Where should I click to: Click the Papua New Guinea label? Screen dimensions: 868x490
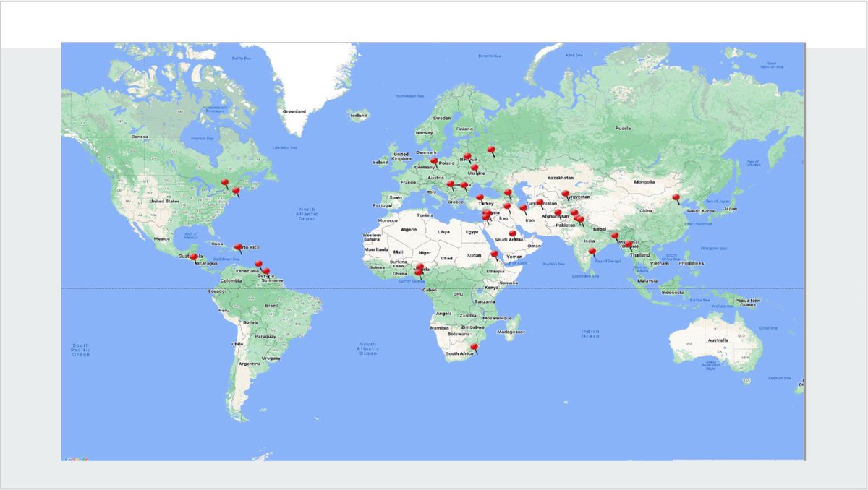(748, 303)
